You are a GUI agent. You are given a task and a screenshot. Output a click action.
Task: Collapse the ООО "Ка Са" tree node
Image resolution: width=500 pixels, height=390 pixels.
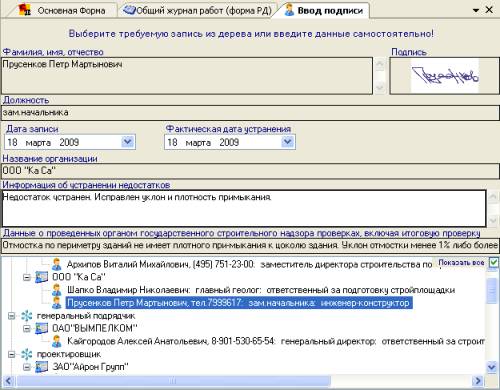click(x=27, y=277)
